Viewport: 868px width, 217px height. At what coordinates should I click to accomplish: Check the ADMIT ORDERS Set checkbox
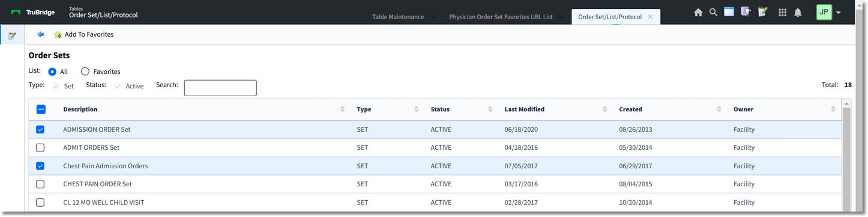click(x=40, y=147)
